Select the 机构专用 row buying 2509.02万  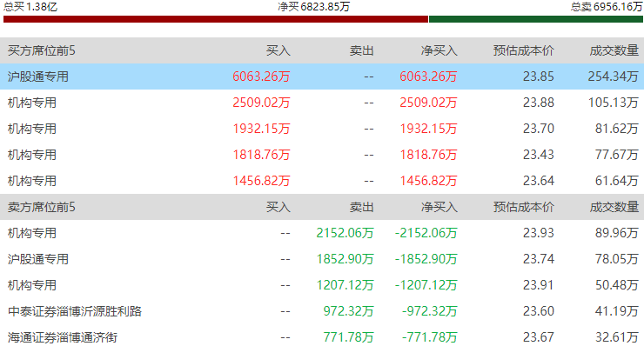(x=322, y=103)
